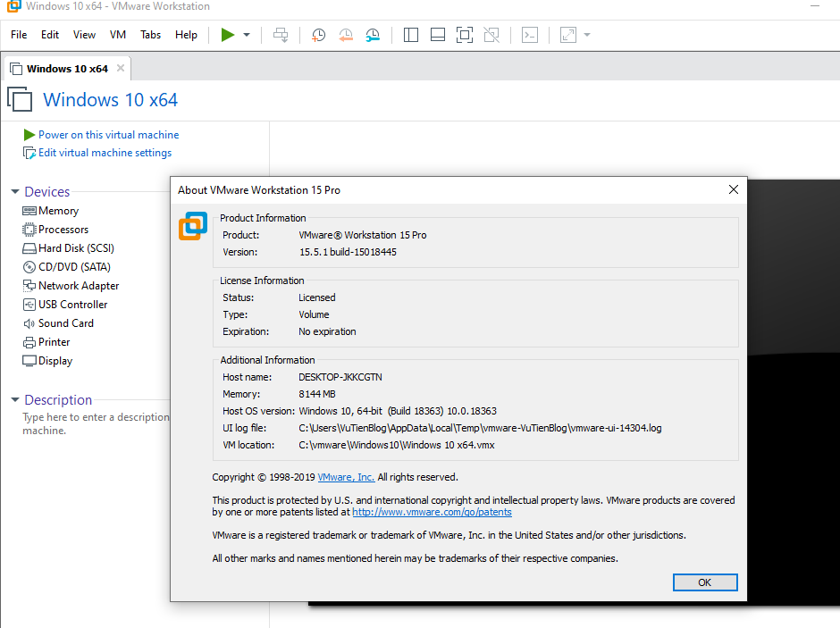840x628 pixels.
Task: Close the About VMware Workstation dialog
Action: [734, 189]
